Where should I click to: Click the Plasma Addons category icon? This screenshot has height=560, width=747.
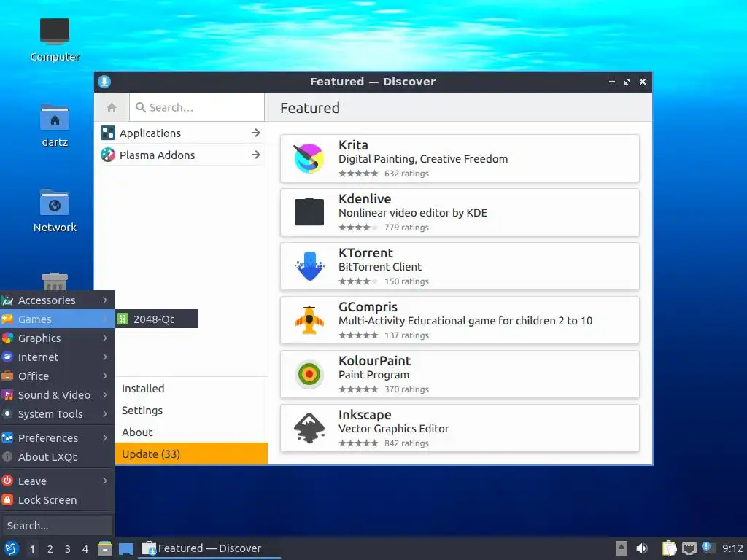pyautogui.click(x=108, y=155)
